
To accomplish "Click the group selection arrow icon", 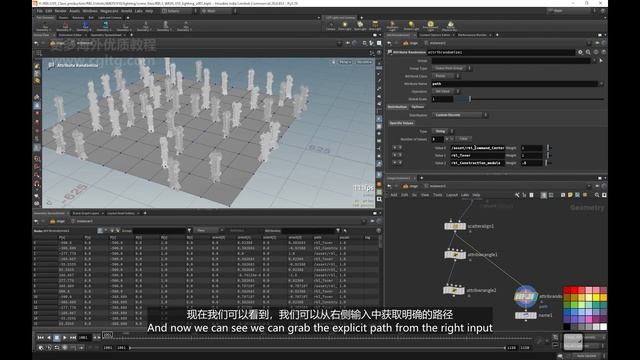I will pos(601,60).
